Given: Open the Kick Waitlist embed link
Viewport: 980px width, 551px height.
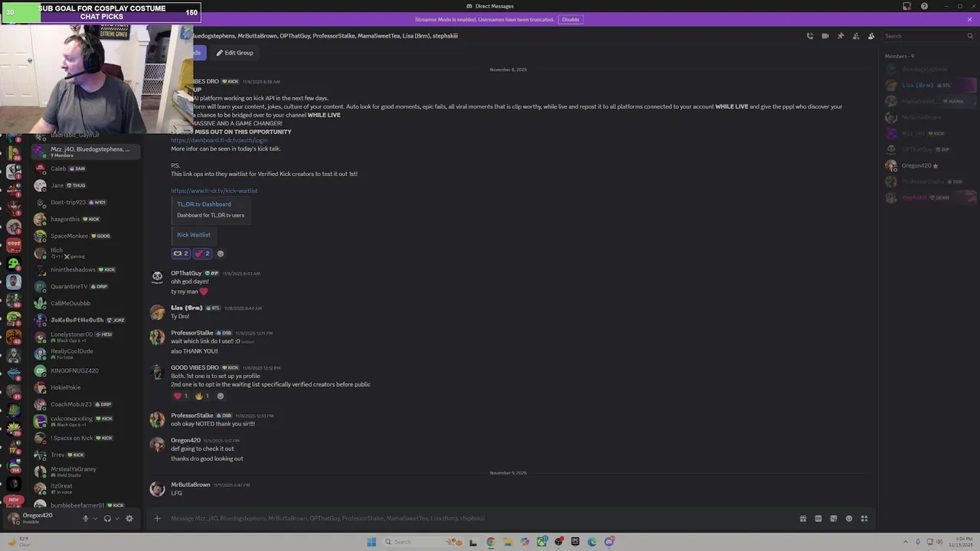Looking at the screenshot, I should pos(194,235).
